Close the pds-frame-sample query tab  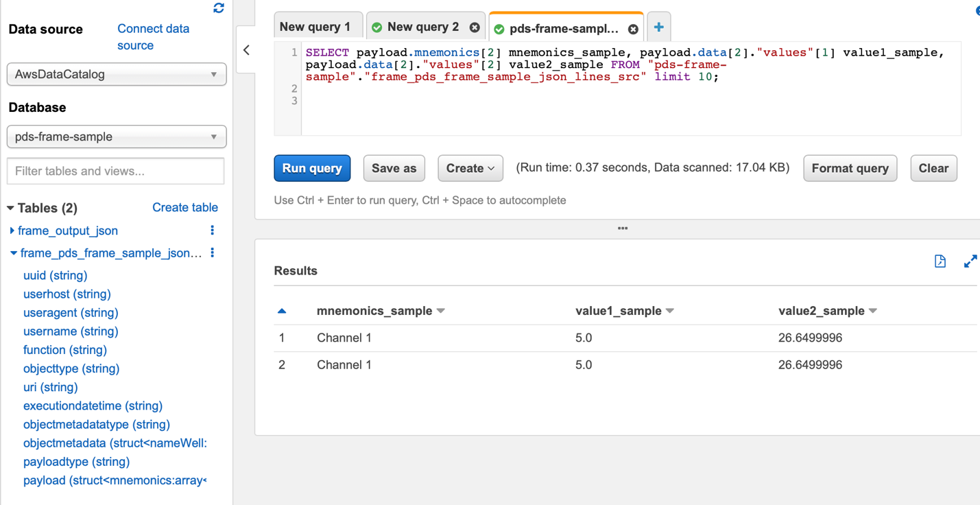(633, 29)
